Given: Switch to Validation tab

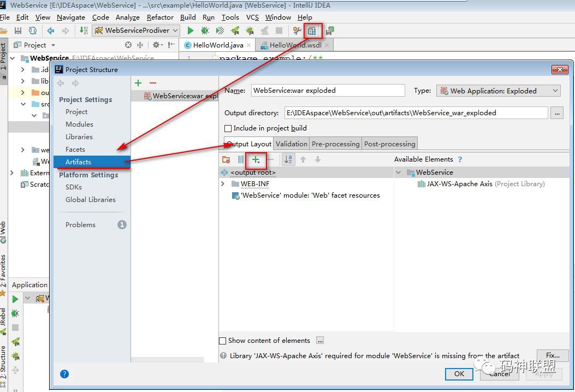Looking at the screenshot, I should [292, 144].
